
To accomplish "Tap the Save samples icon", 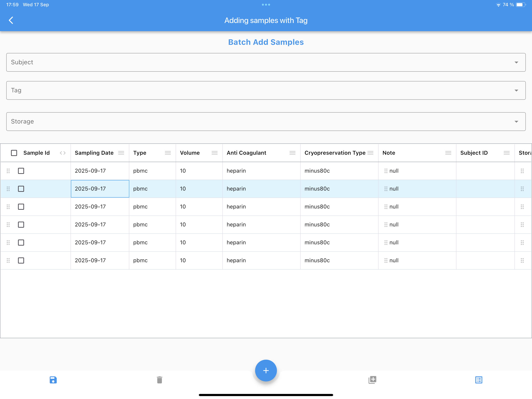I will [x=53, y=380].
